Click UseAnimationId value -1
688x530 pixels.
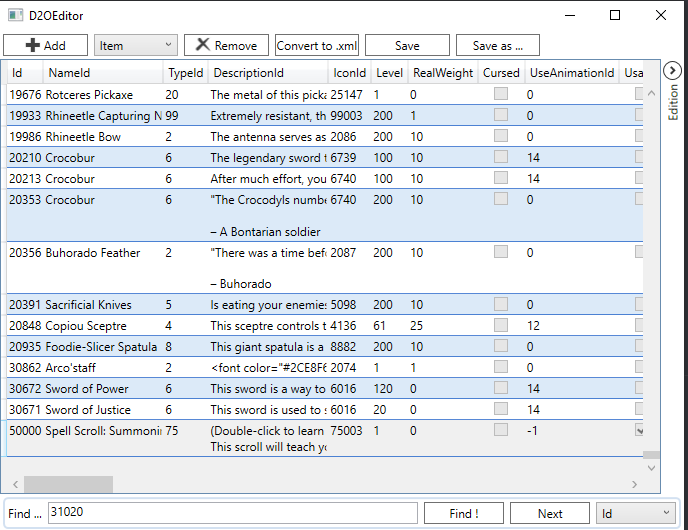(532, 431)
